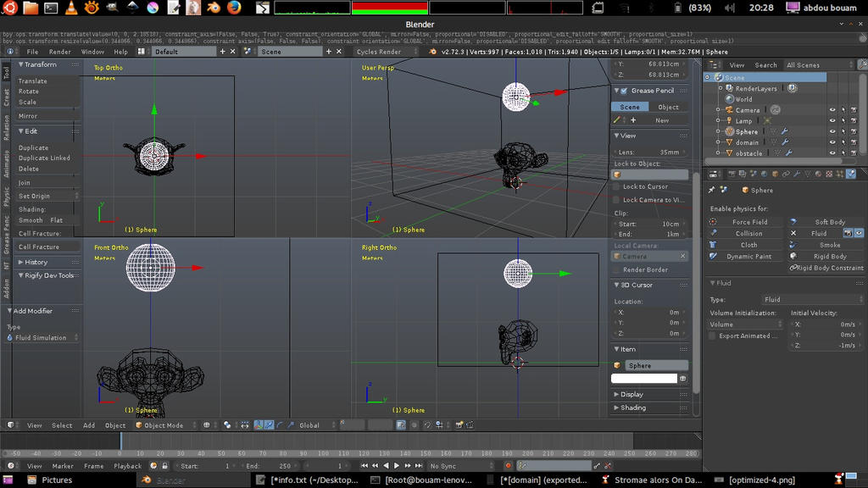Enable Export Animated Mesh checkbox
868x488 pixels.
coord(712,335)
